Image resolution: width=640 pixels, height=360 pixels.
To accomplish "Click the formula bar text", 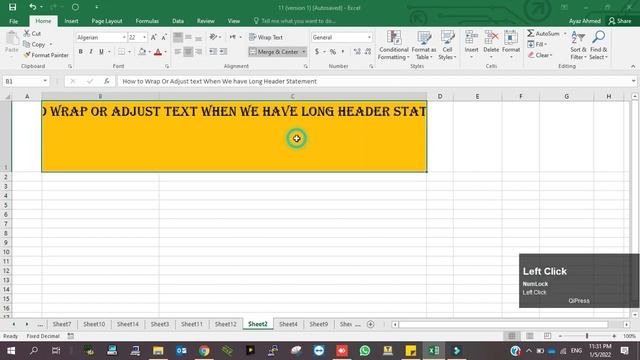I will tap(220, 81).
